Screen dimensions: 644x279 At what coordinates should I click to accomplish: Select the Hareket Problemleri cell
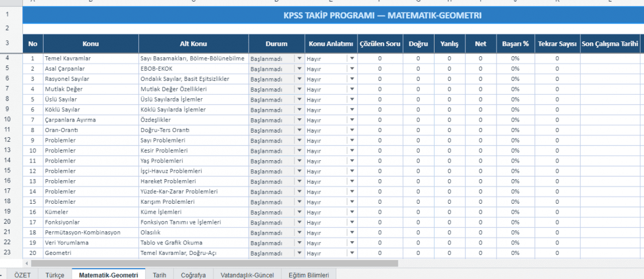[193, 181]
